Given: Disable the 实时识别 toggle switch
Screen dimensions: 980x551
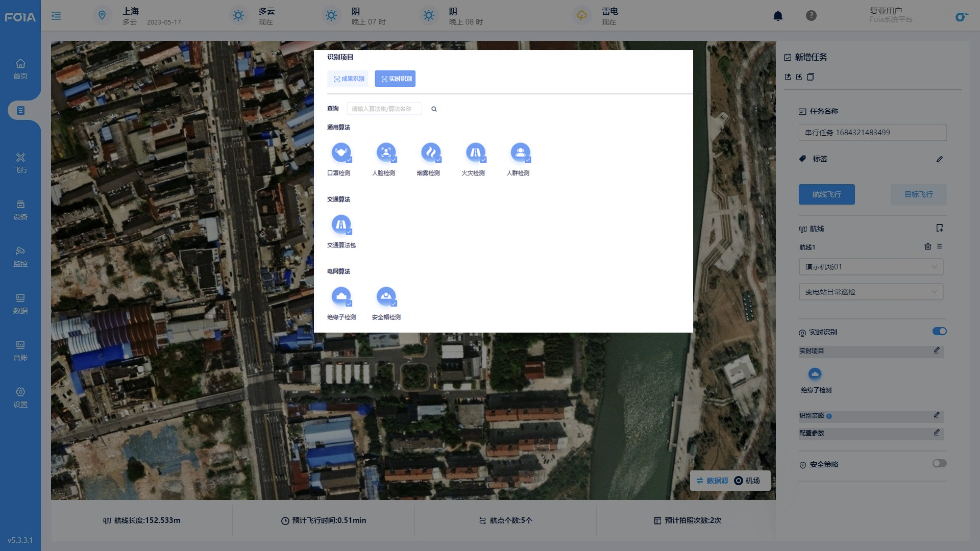Looking at the screenshot, I should (x=939, y=331).
